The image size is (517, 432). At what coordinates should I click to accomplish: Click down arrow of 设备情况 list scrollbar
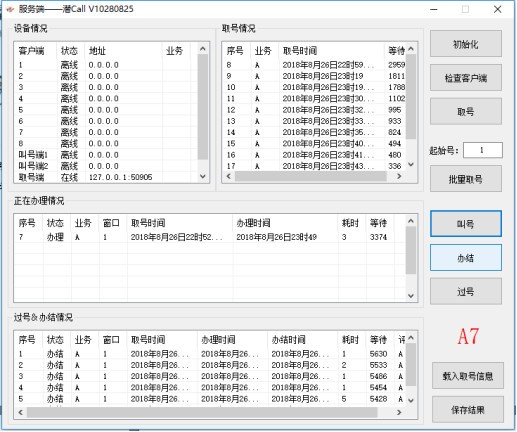pos(203,176)
